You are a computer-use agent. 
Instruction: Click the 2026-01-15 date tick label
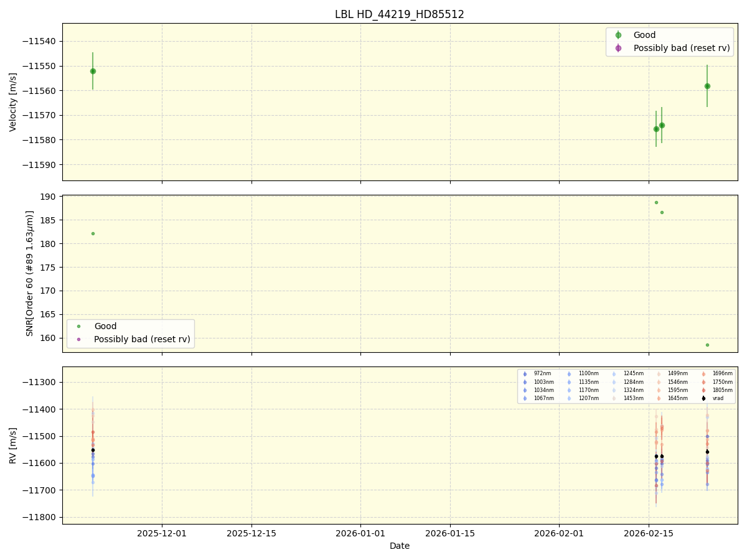[450, 533]
